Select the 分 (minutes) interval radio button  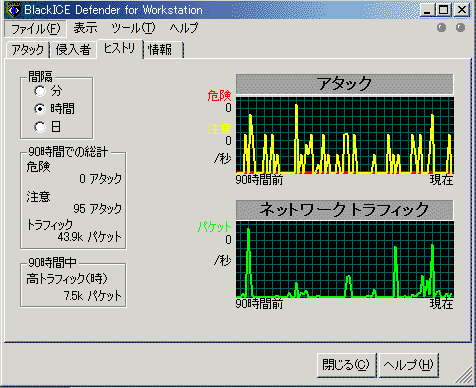tap(40, 91)
